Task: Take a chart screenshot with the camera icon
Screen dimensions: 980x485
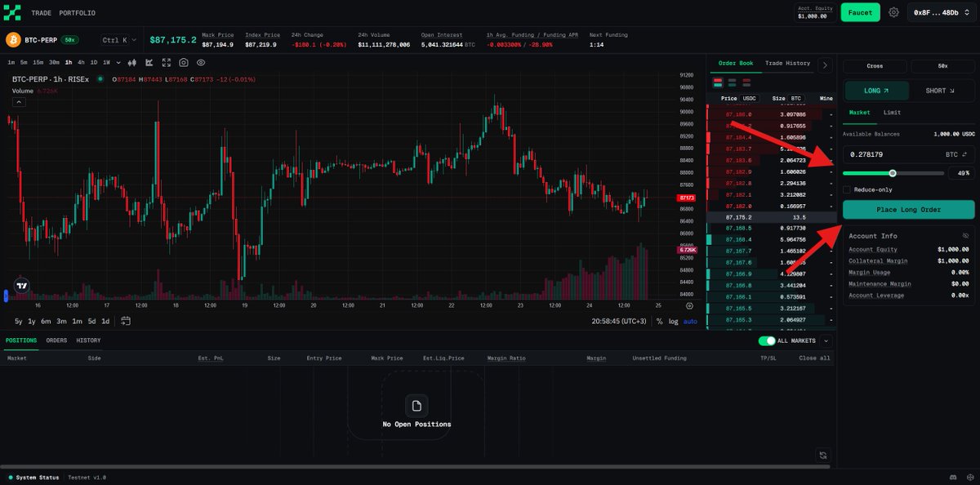Action: click(184, 63)
